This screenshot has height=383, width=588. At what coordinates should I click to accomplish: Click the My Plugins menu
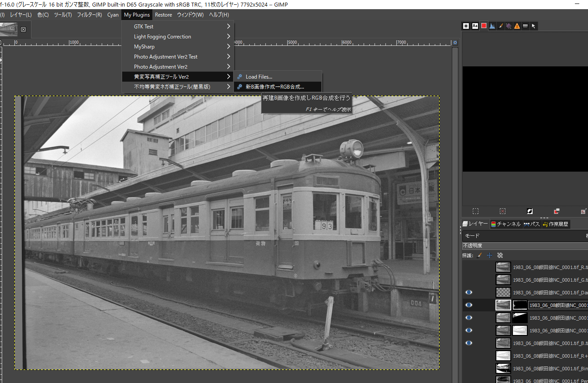click(137, 15)
